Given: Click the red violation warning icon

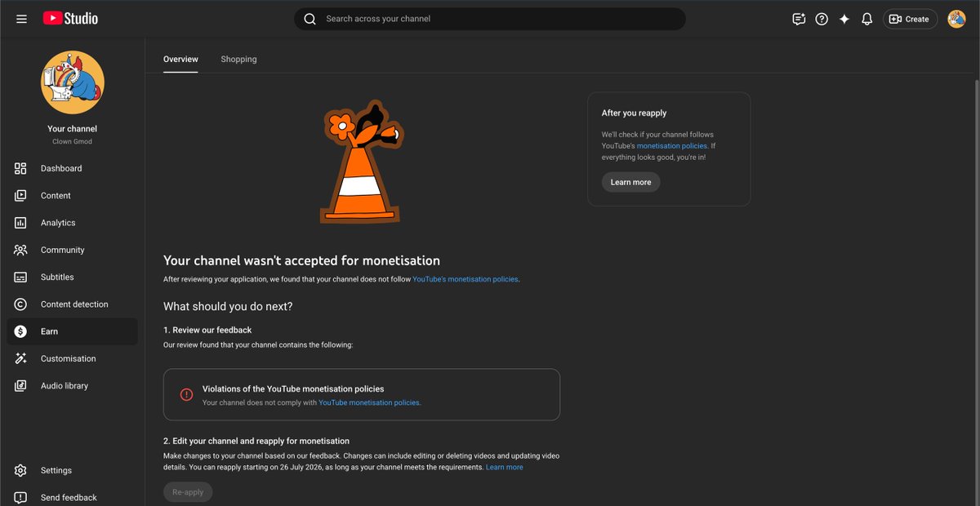Looking at the screenshot, I should (186, 395).
